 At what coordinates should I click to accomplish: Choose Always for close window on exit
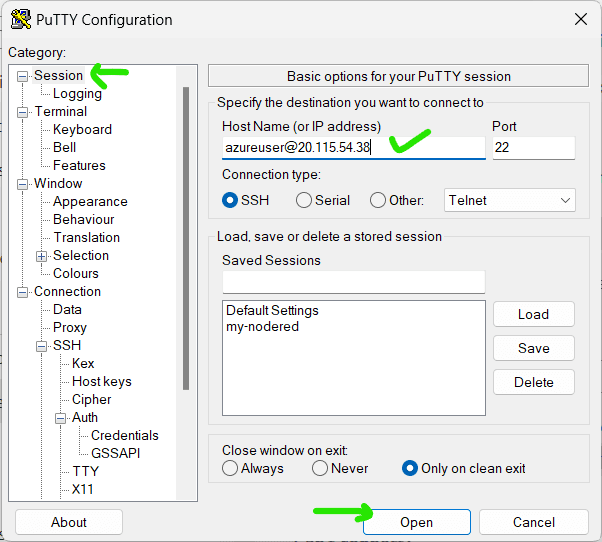pyautogui.click(x=230, y=468)
